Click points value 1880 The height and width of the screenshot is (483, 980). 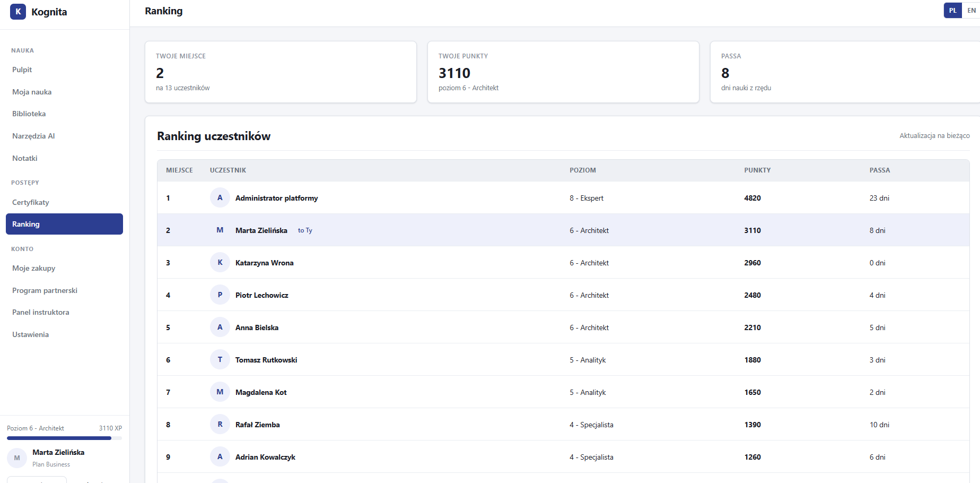coord(752,360)
